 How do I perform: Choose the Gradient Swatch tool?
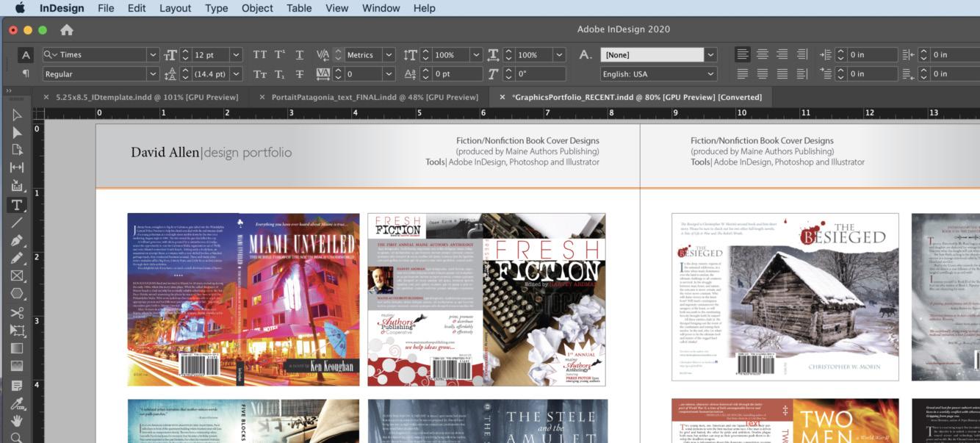[16, 348]
